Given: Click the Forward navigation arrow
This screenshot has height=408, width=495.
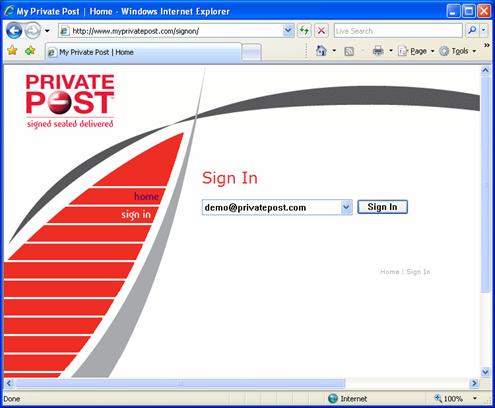Looking at the screenshot, I should coord(33,31).
